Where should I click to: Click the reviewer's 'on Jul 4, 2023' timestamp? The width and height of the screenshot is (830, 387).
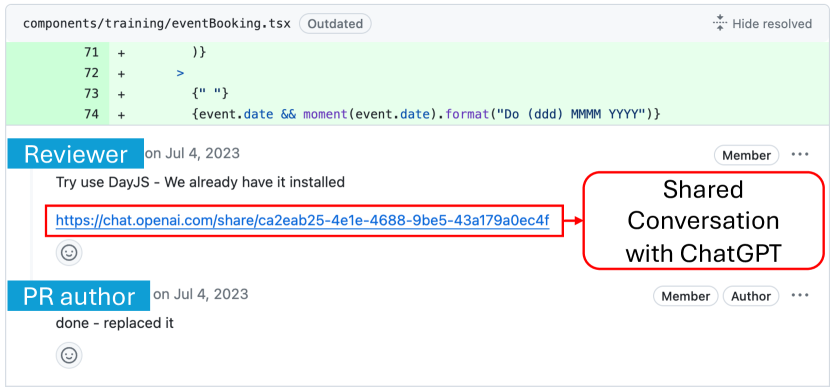pyautogui.click(x=192, y=154)
